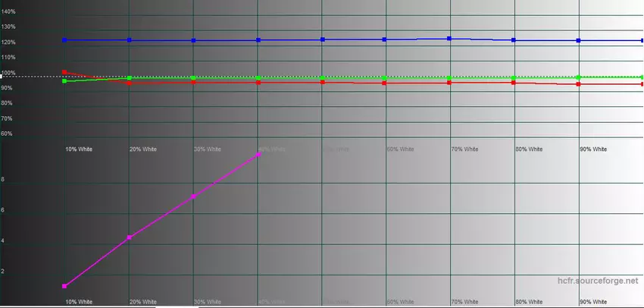644x308 pixels.
Task: Select the upper chart's 20% White label
Action: click(x=142, y=149)
